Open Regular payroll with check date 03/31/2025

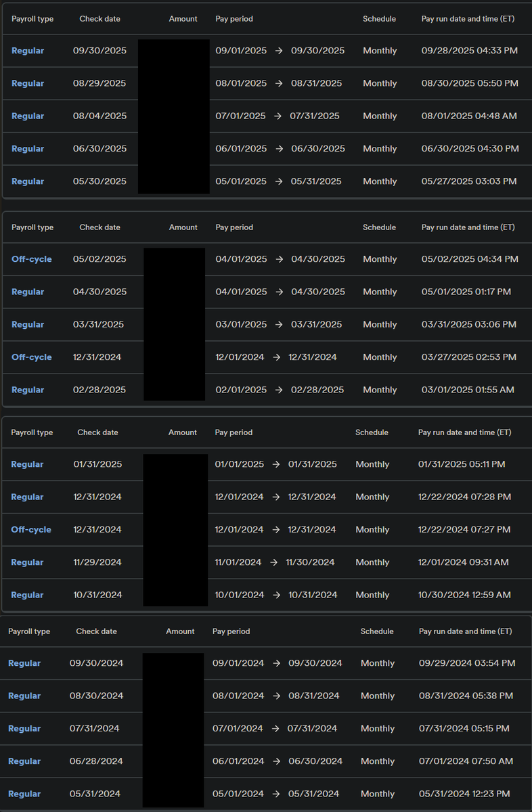coord(28,324)
